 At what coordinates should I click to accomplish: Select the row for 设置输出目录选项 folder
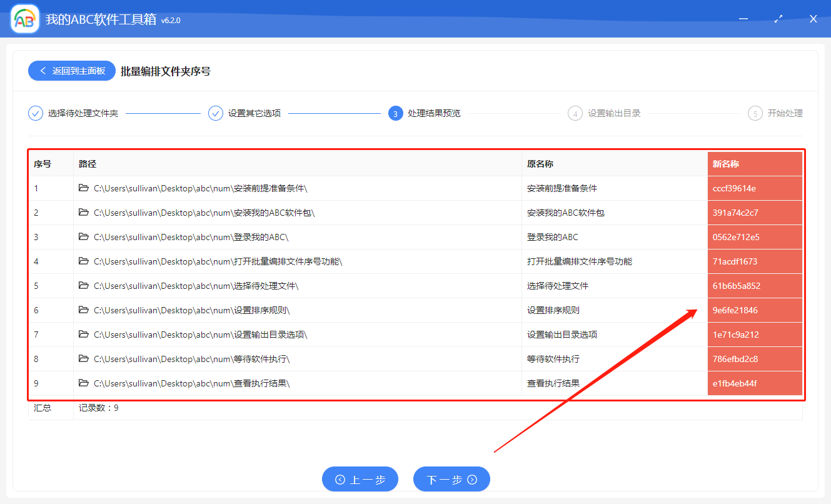375,334
